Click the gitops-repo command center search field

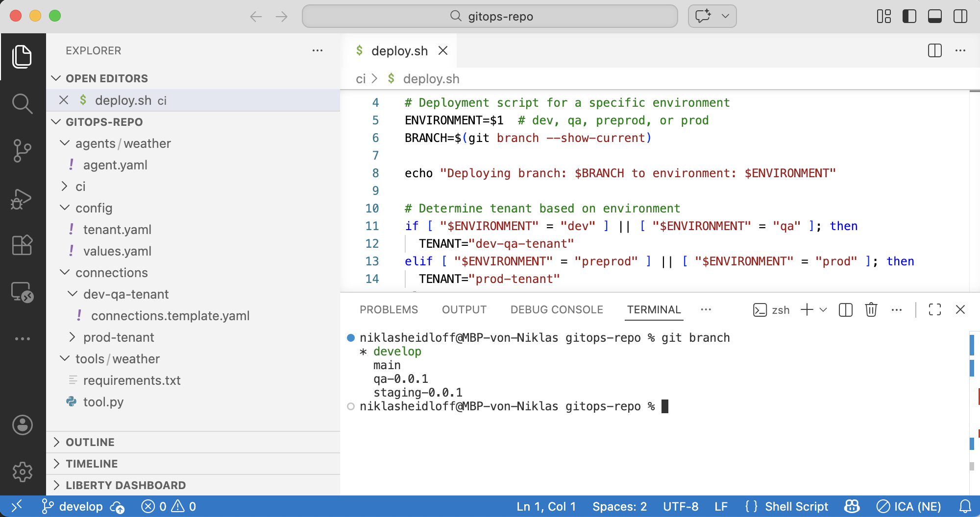click(x=490, y=16)
